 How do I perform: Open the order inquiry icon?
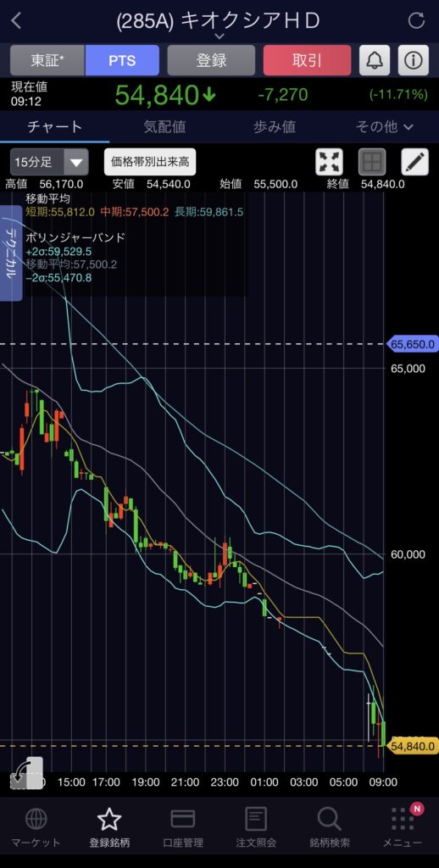256,819
